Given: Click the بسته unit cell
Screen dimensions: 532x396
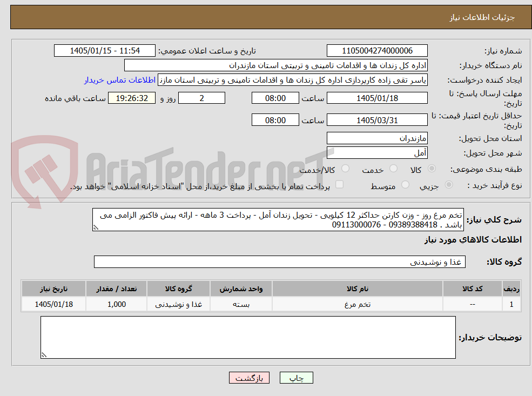Looking at the screenshot, I should click(x=241, y=304).
